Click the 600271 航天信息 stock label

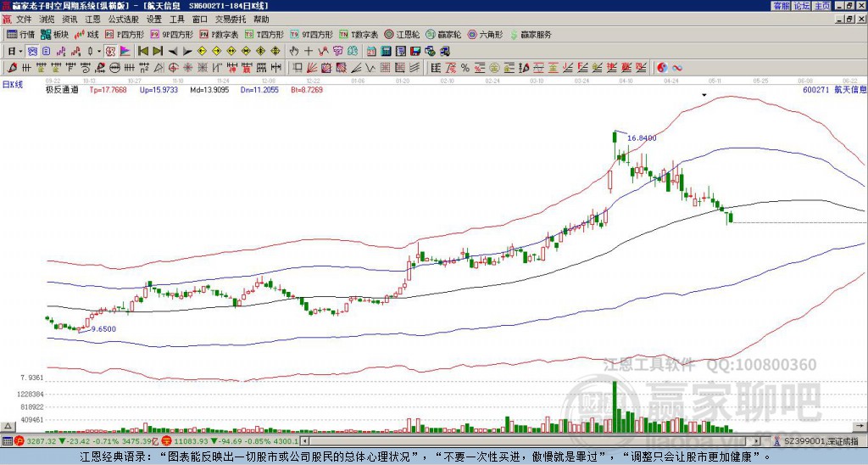[x=834, y=90]
